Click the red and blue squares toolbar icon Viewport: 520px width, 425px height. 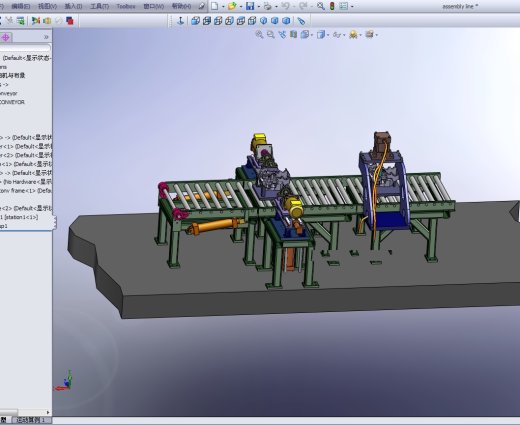(70, 21)
